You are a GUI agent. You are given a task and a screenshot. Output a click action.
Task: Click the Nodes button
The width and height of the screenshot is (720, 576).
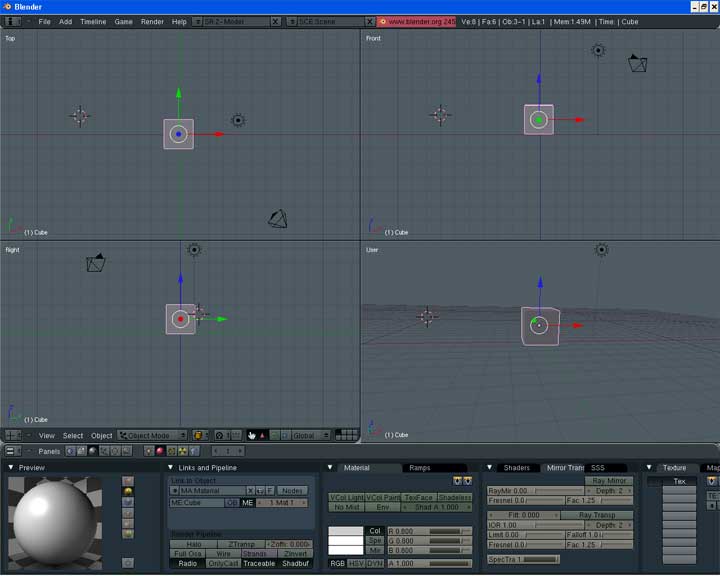pos(292,490)
